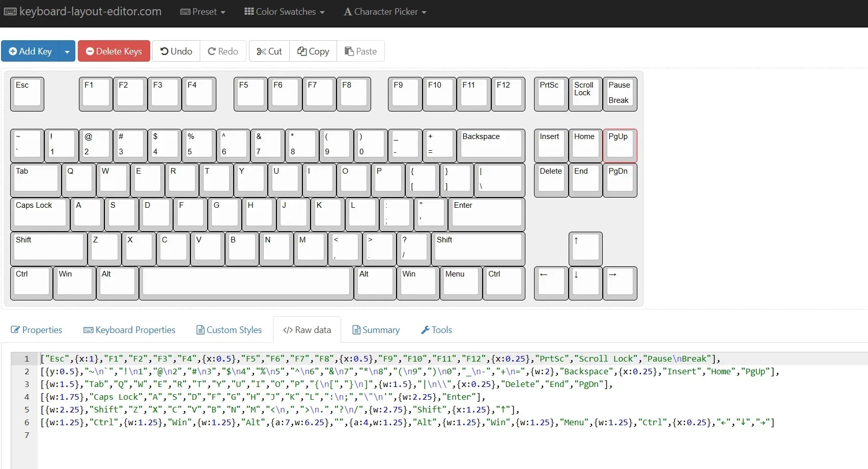Select the Home key
Screen dimensions: 868x469
coord(585,146)
